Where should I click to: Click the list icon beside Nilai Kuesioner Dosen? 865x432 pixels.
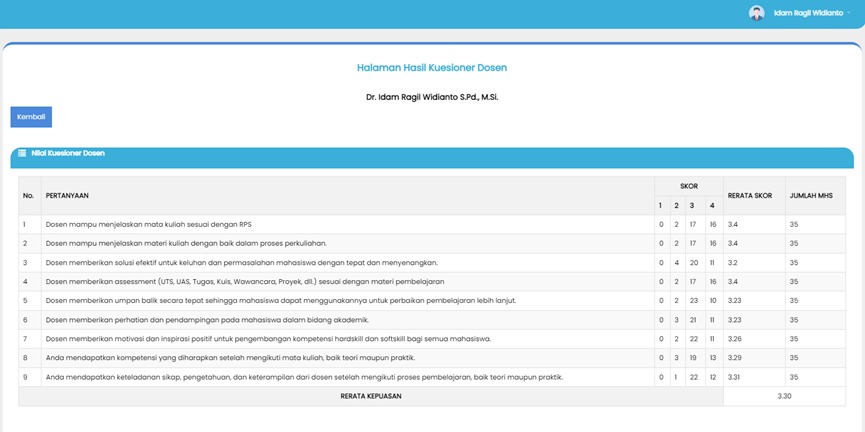(x=22, y=153)
